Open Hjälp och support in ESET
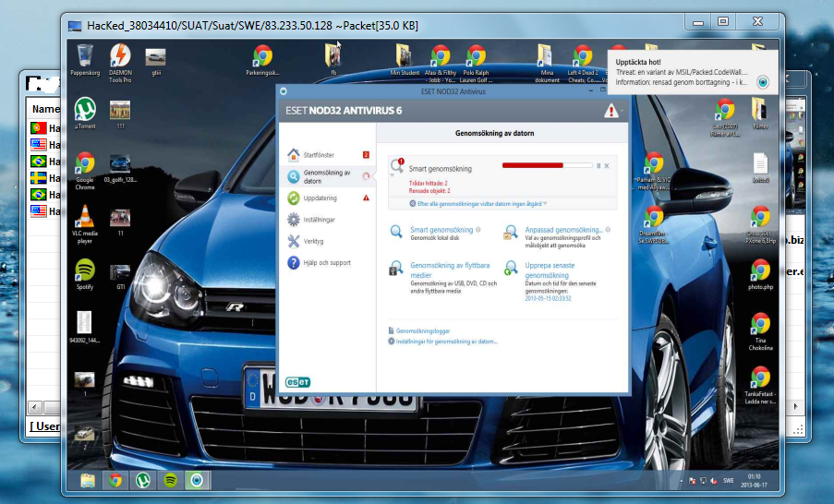Image resolution: width=834 pixels, height=504 pixels. point(328,262)
